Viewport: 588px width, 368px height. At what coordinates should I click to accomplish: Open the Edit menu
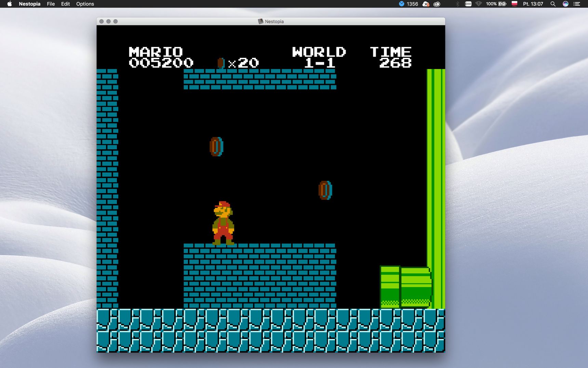[x=65, y=4]
